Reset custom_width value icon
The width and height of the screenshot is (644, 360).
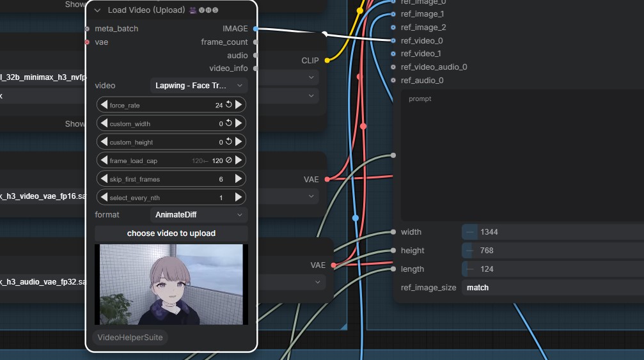[x=229, y=123]
